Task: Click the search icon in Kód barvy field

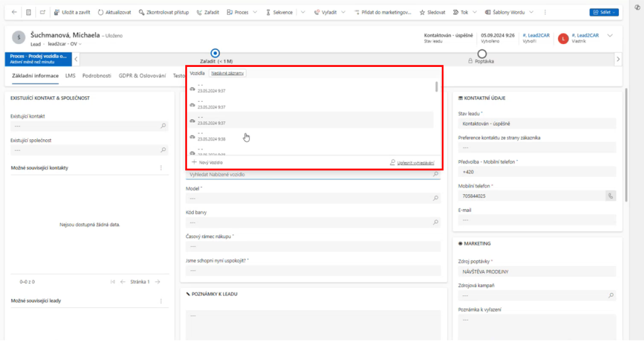Action: click(x=435, y=223)
